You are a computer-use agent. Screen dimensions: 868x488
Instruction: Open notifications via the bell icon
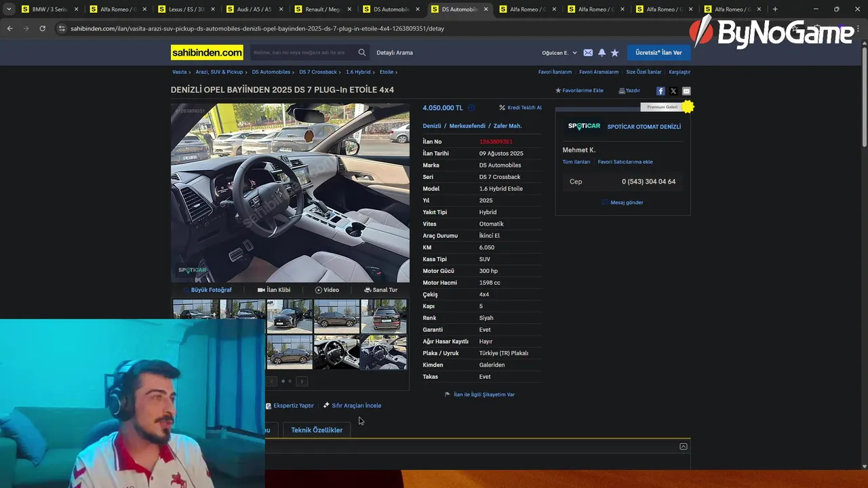(x=601, y=53)
